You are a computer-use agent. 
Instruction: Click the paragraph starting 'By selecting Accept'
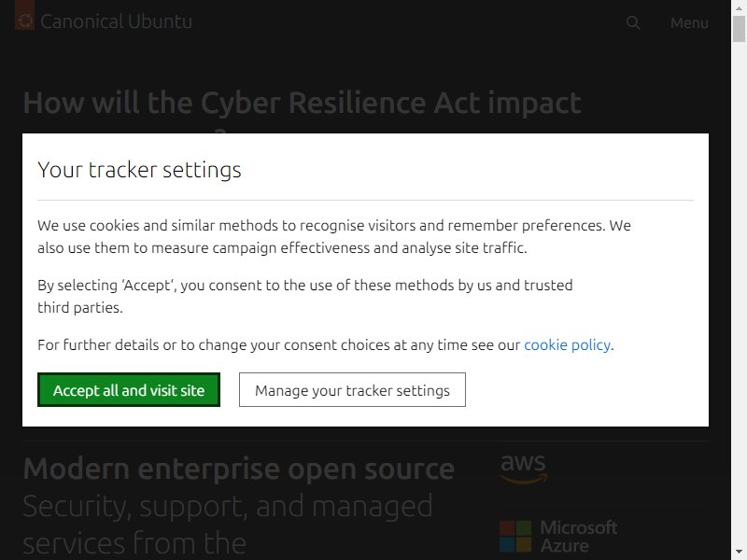pos(305,296)
